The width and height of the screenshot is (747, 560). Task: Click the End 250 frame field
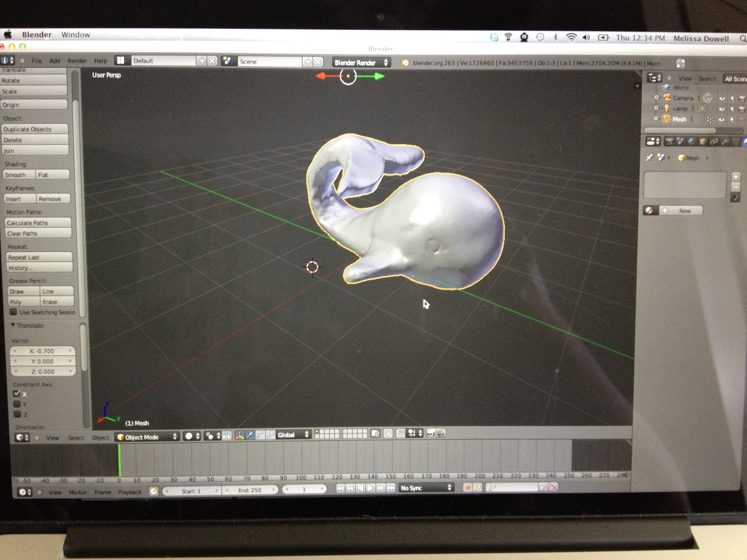tap(250, 490)
